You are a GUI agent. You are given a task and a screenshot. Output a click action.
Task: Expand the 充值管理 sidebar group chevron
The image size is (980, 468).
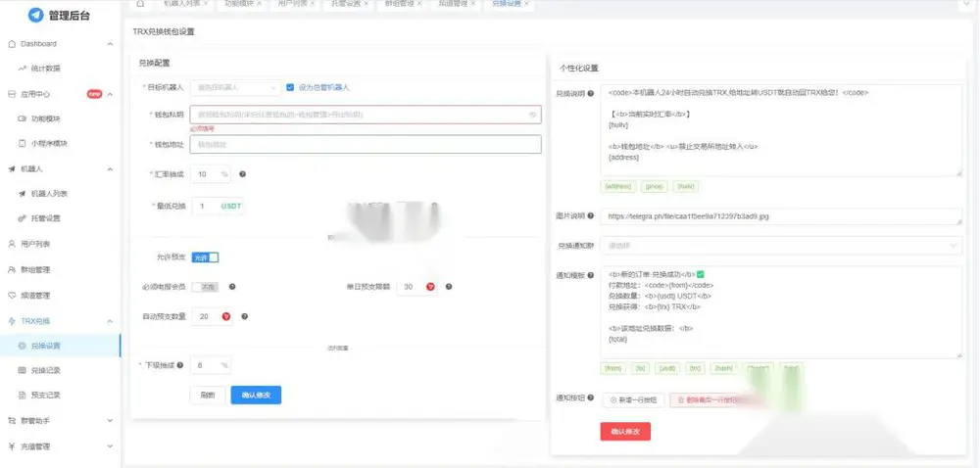click(x=110, y=446)
